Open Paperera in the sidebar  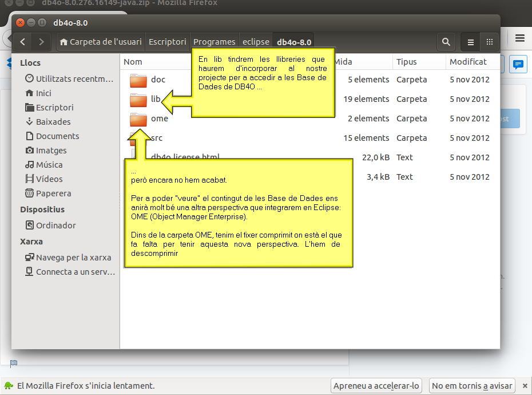(48, 193)
